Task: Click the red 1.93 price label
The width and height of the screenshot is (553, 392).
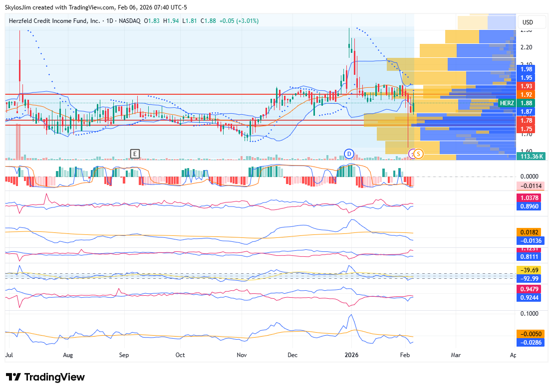Action: [526, 86]
